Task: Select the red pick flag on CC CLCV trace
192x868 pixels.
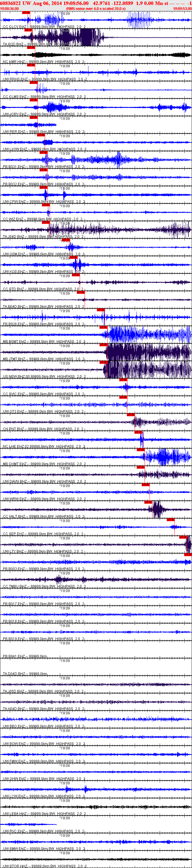Action: pos(26,13)
